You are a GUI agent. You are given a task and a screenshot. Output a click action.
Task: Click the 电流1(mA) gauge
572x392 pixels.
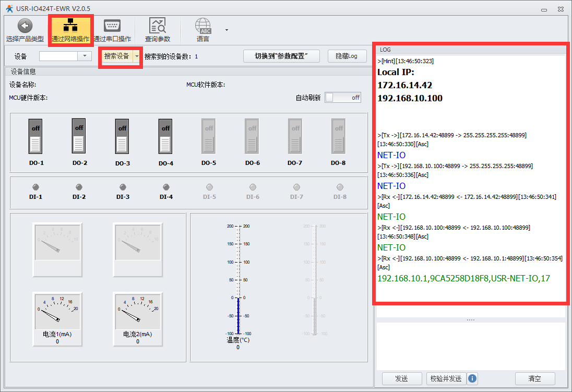tap(57, 319)
